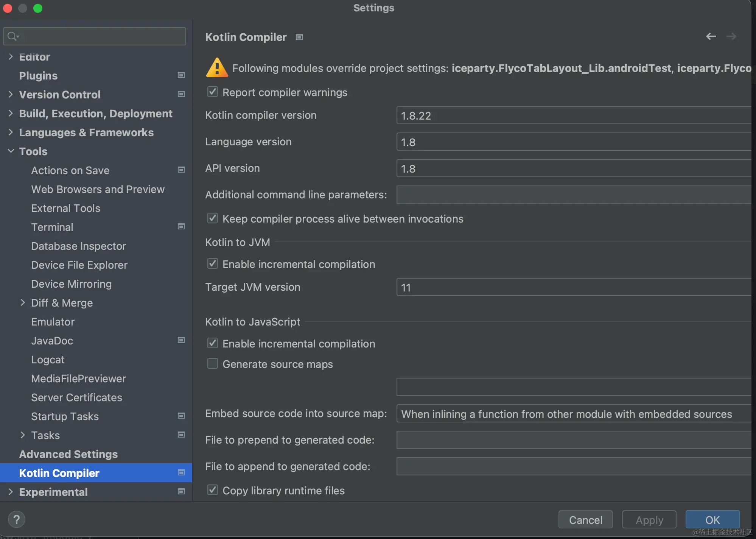Uncheck Report compiler warnings
The image size is (756, 539).
pos(213,92)
